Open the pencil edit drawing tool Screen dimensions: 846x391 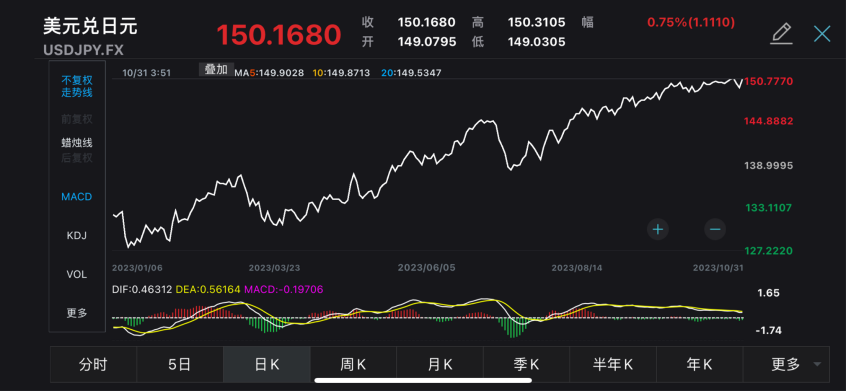point(781,34)
